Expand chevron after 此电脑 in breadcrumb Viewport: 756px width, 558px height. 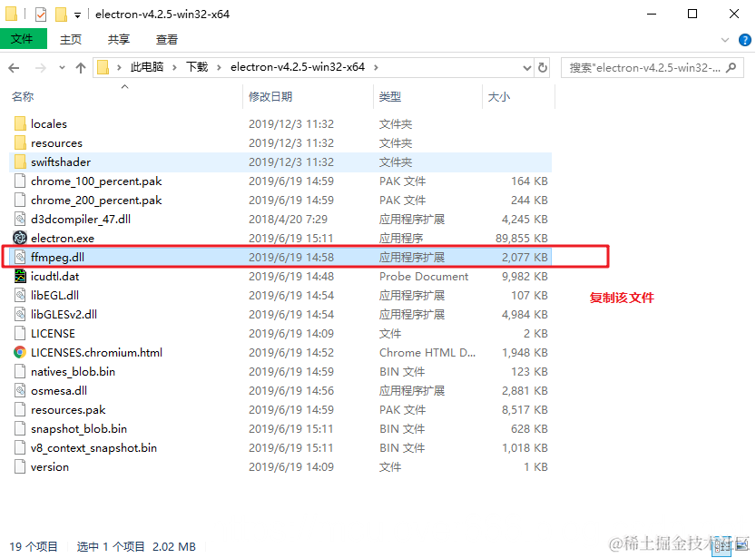click(x=174, y=67)
